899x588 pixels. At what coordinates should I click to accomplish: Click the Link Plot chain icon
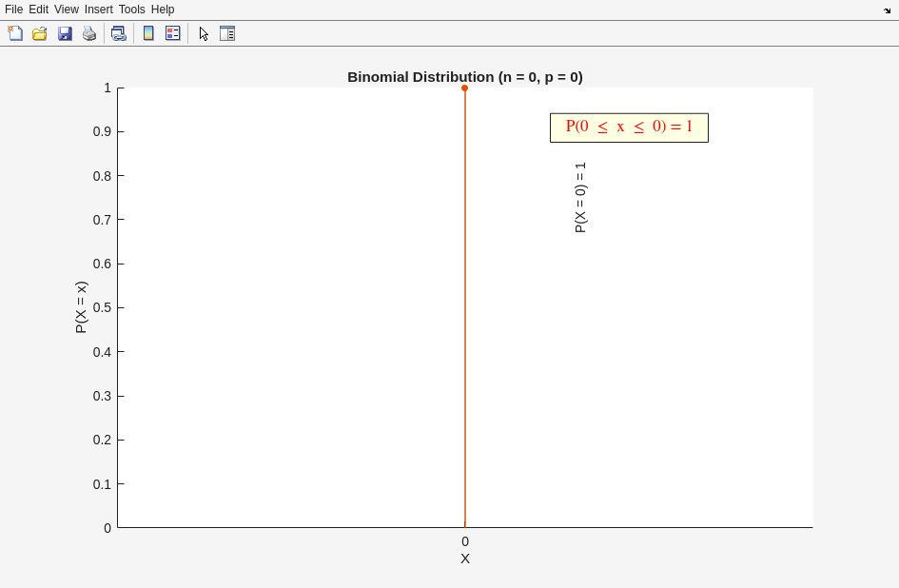tap(118, 33)
